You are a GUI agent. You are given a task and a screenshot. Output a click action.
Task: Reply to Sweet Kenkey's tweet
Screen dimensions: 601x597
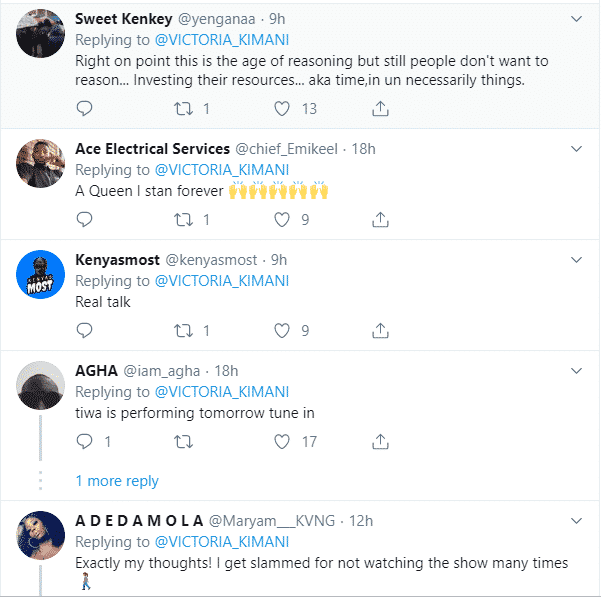pos(85,108)
